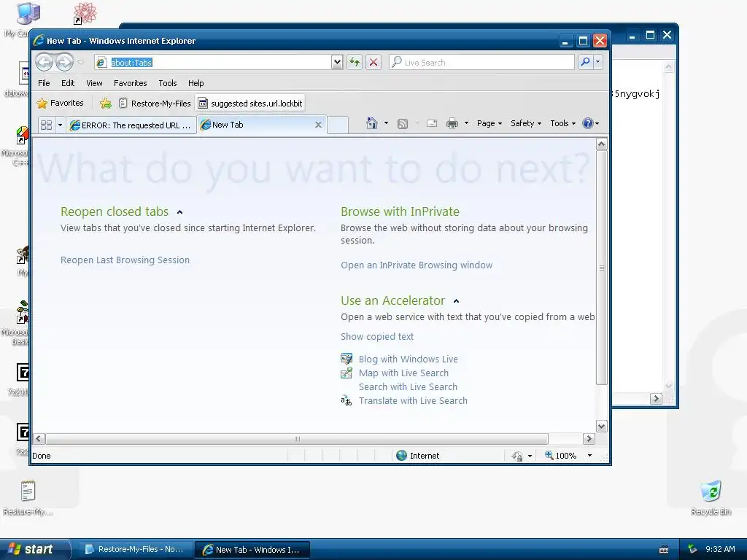Click the Protected Mode status icon
Viewport: 747px width, 560px height.
(517, 456)
